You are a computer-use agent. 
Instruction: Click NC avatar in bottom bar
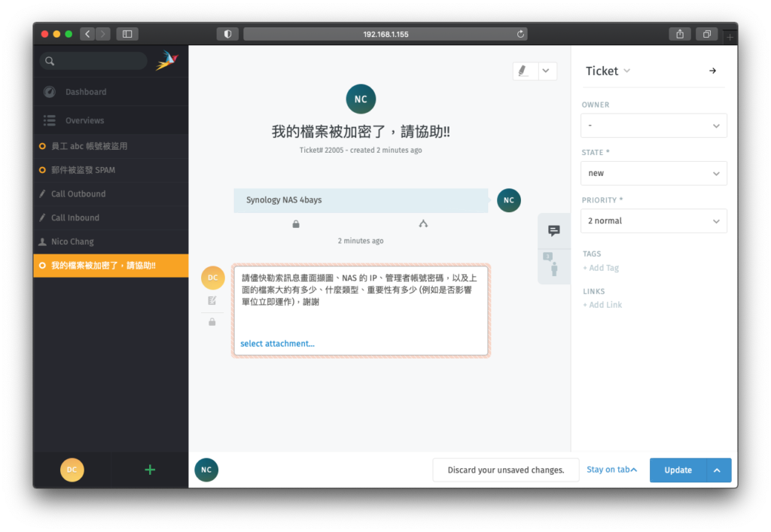(x=206, y=470)
